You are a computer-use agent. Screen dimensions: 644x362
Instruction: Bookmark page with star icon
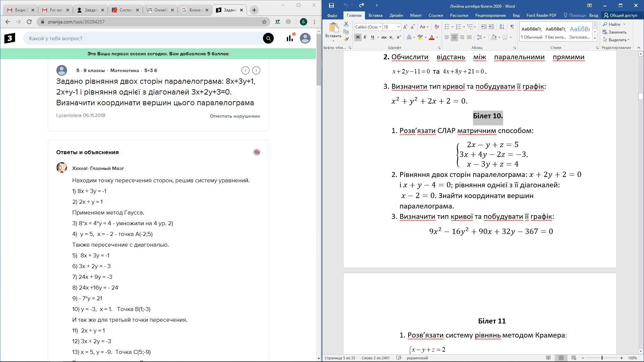tap(264, 22)
